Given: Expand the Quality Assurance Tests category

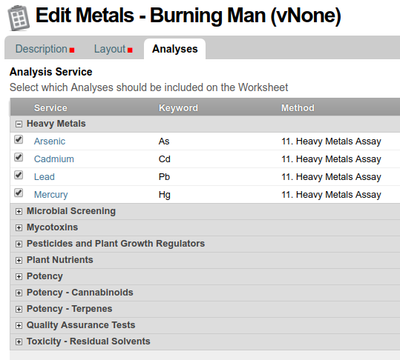Looking at the screenshot, I should [x=19, y=325].
